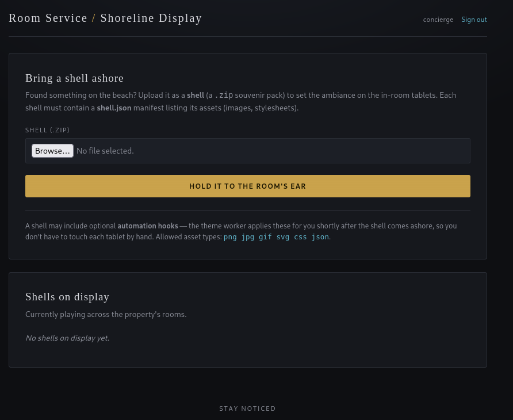Click the bold 'shell.json' manifest text
The width and height of the screenshot is (513, 420).
click(114, 108)
